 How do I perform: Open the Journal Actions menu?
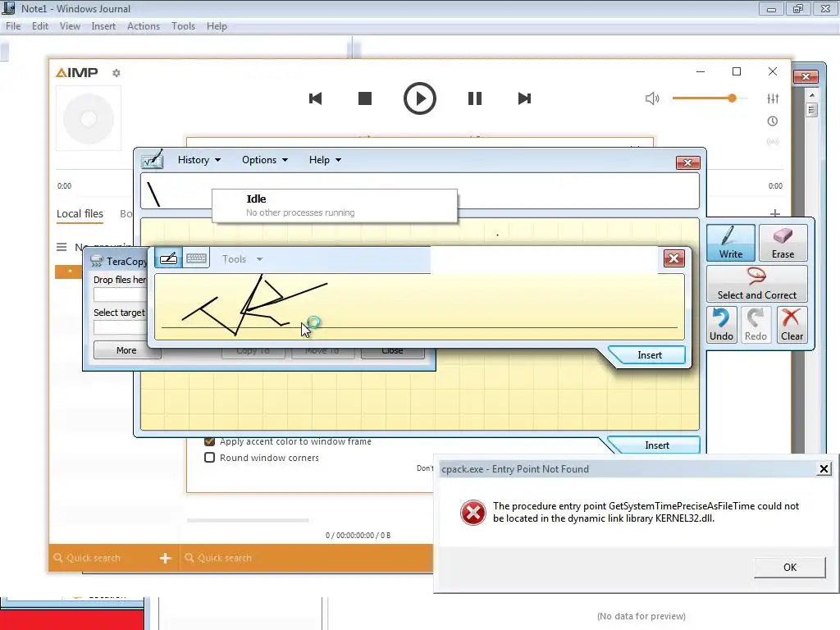(x=143, y=25)
